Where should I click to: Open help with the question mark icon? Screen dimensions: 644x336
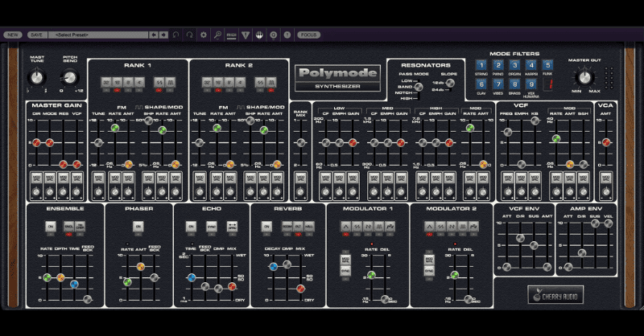point(287,35)
